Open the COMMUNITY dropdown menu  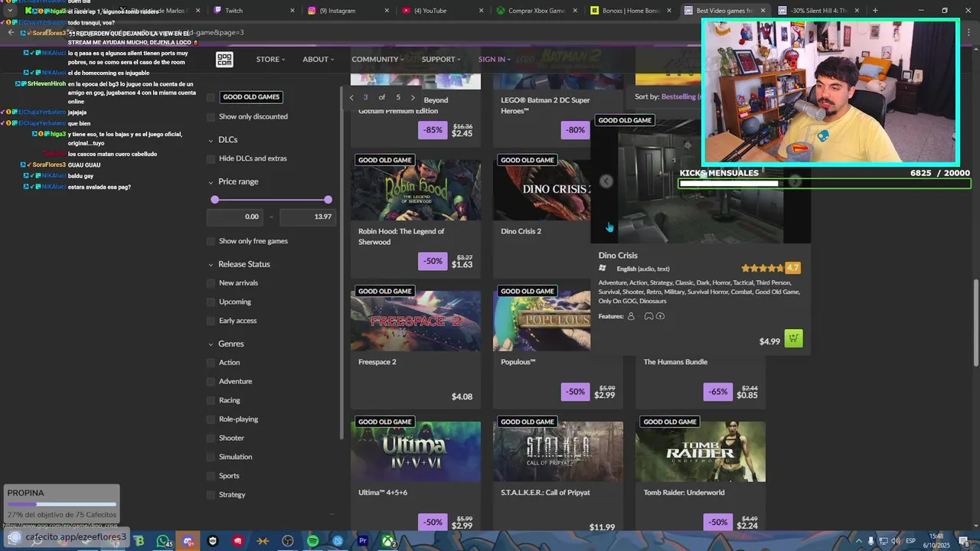click(x=377, y=59)
